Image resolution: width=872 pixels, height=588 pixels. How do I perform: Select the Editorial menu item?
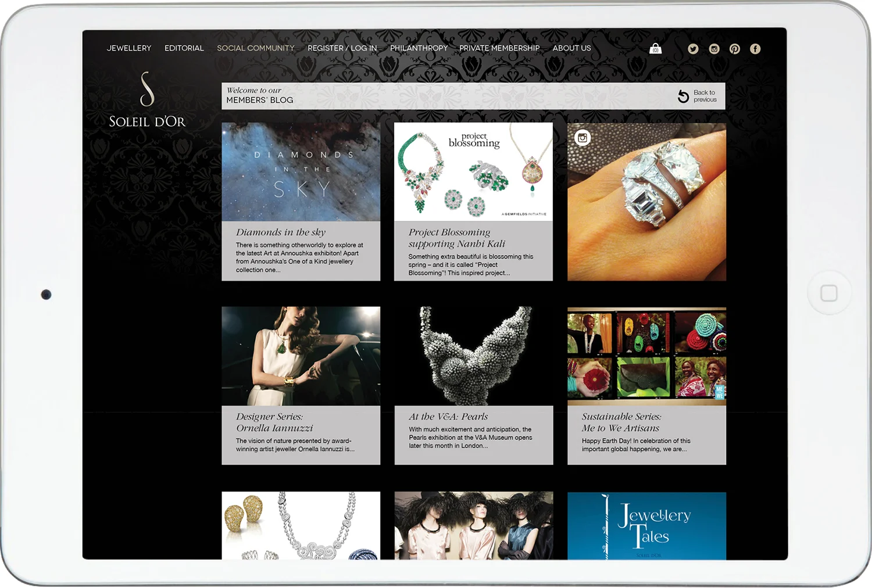tap(184, 48)
